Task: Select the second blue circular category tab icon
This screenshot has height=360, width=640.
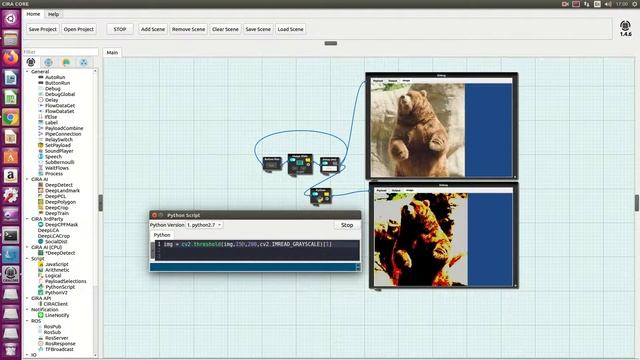Action: pos(48,62)
